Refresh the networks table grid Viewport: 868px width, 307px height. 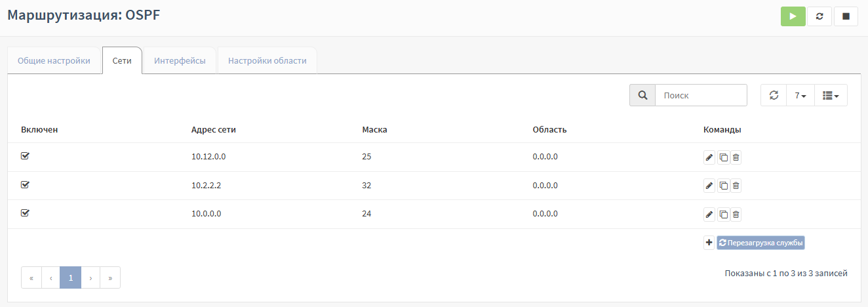[774, 95]
